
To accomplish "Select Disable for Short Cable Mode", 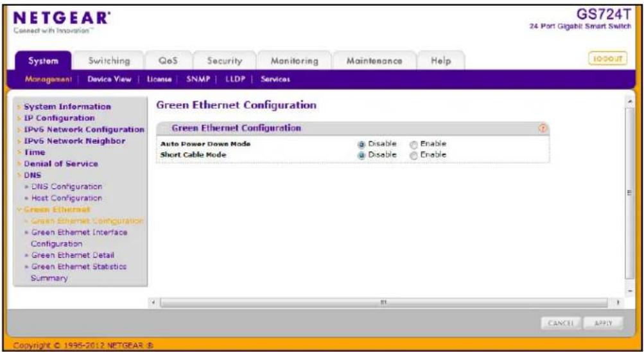I will (361, 155).
